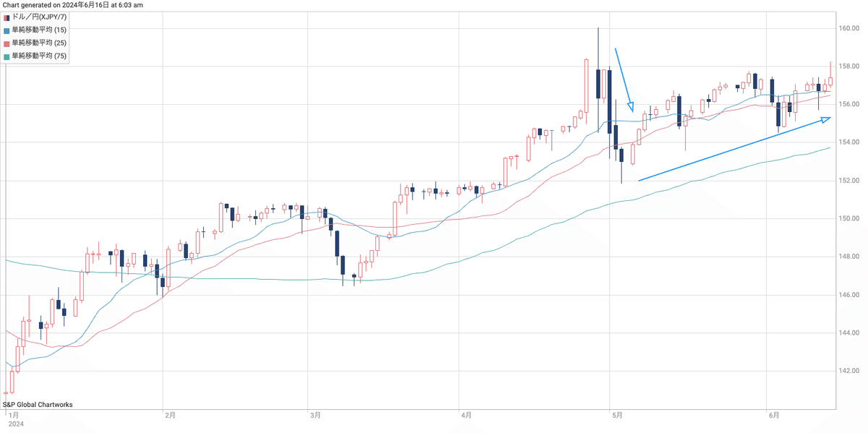Viewport: 868px width, 433px height.
Task: Click the downward blue arrow annotation head
Action: point(631,108)
